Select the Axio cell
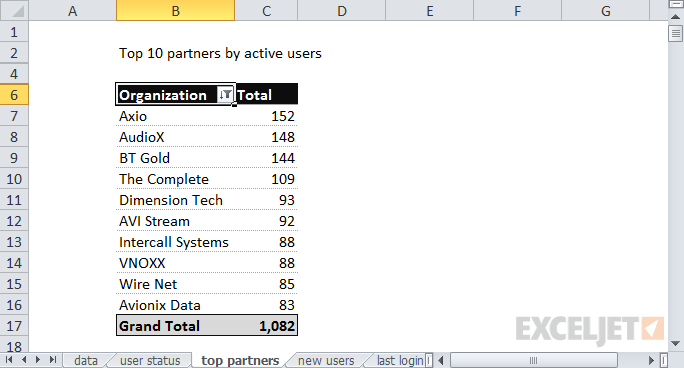The height and width of the screenshot is (368, 684). point(175,116)
